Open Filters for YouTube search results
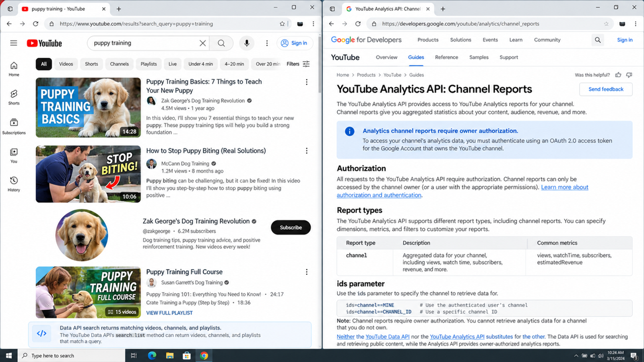The height and width of the screenshot is (362, 644). (298, 64)
